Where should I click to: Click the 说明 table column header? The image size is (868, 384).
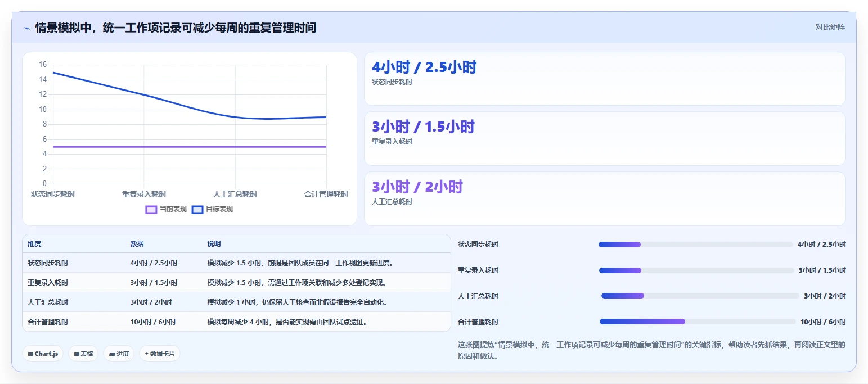pos(214,244)
